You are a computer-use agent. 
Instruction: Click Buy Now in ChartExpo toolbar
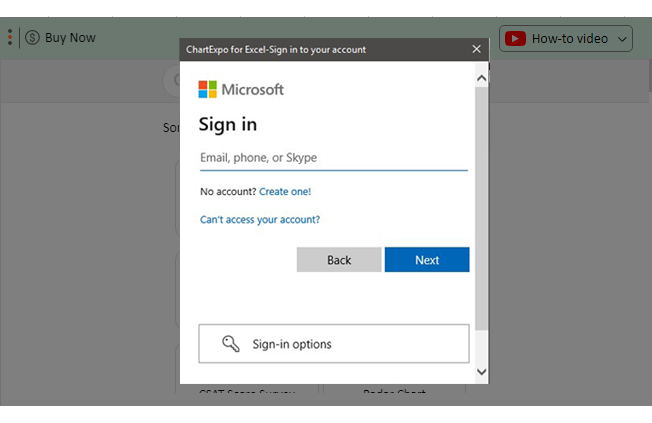click(70, 38)
